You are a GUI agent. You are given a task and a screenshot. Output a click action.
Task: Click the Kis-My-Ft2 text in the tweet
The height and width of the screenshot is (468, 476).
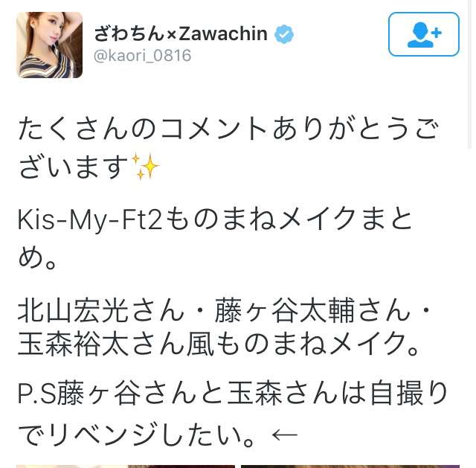[x=90, y=220]
